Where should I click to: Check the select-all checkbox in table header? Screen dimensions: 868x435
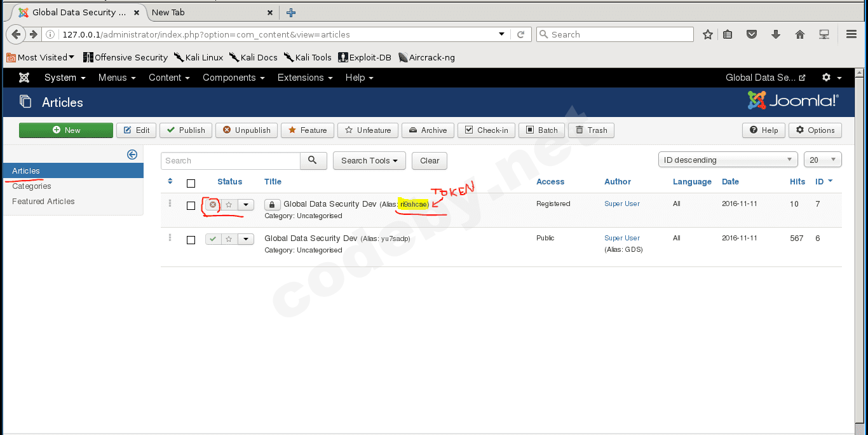pyautogui.click(x=191, y=183)
